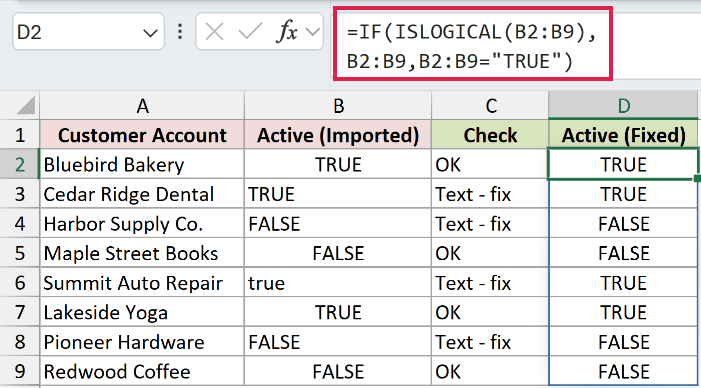Click Text - fix cell for Harbor Supply Co.

[x=490, y=224]
